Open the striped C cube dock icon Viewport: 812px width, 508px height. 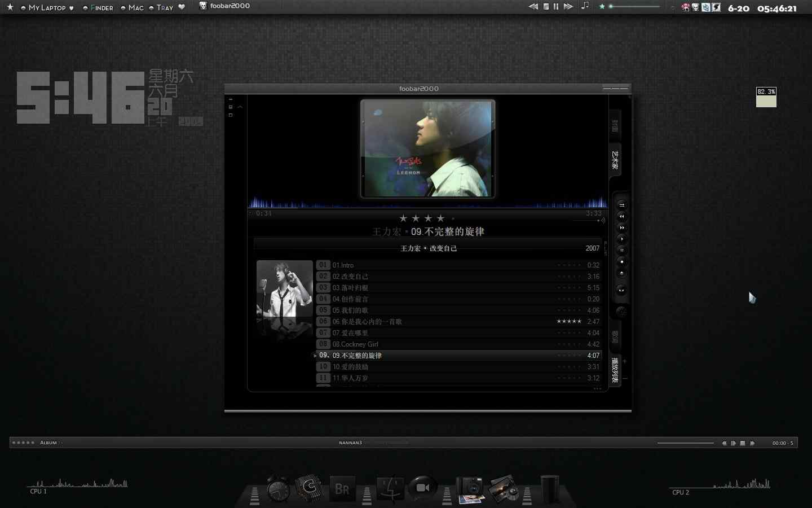[x=309, y=488]
